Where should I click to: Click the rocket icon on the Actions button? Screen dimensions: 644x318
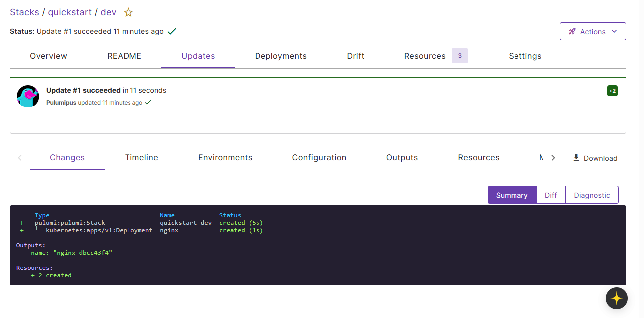572,31
